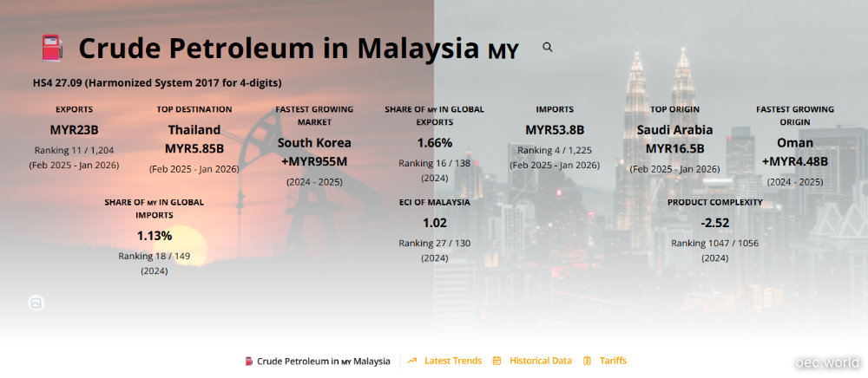Image resolution: width=868 pixels, height=378 pixels.
Task: Click the Crude Petroleum in Malaysia heading
Action: click(x=278, y=48)
